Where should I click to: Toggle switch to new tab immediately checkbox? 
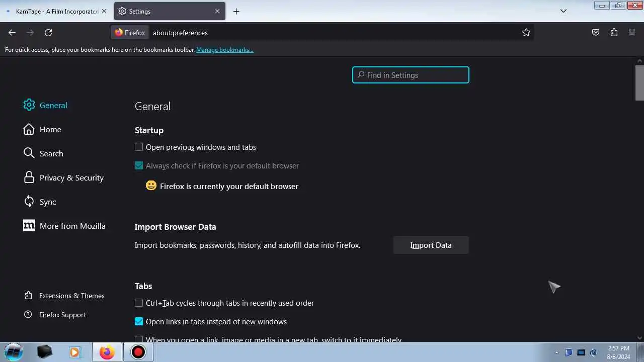click(x=139, y=339)
